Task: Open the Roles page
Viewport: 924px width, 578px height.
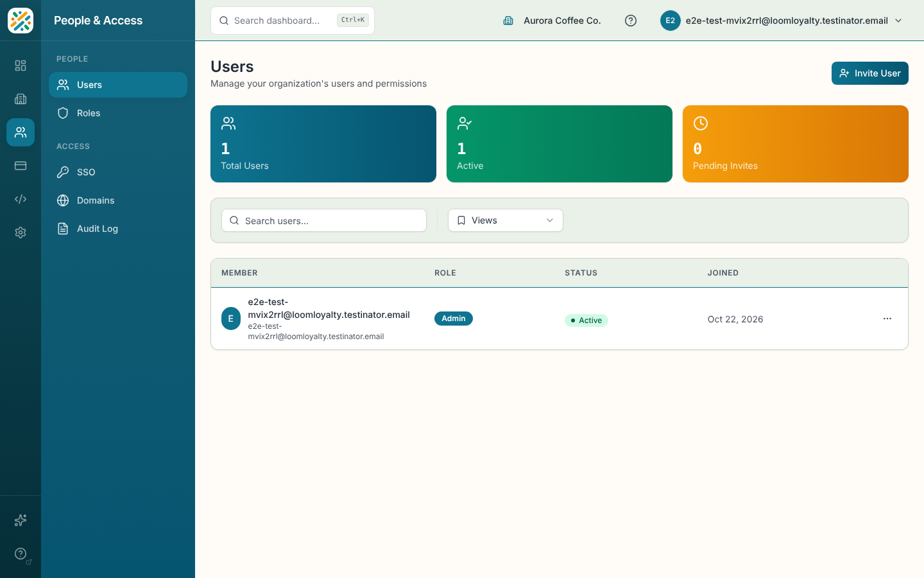Action: point(118,113)
